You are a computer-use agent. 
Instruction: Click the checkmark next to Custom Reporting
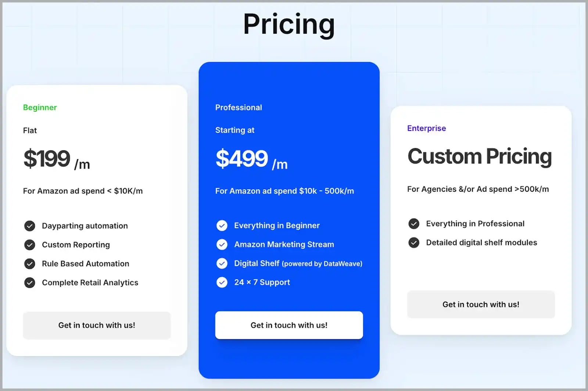(x=30, y=245)
